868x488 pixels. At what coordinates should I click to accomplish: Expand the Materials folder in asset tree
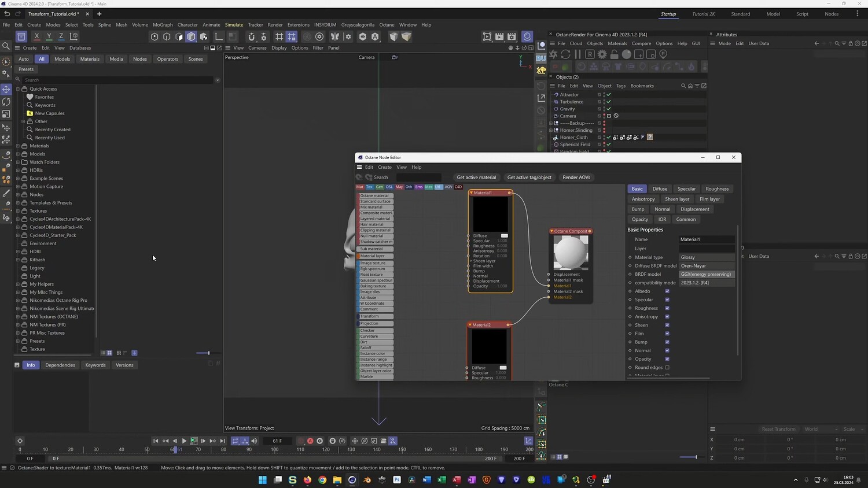point(18,146)
